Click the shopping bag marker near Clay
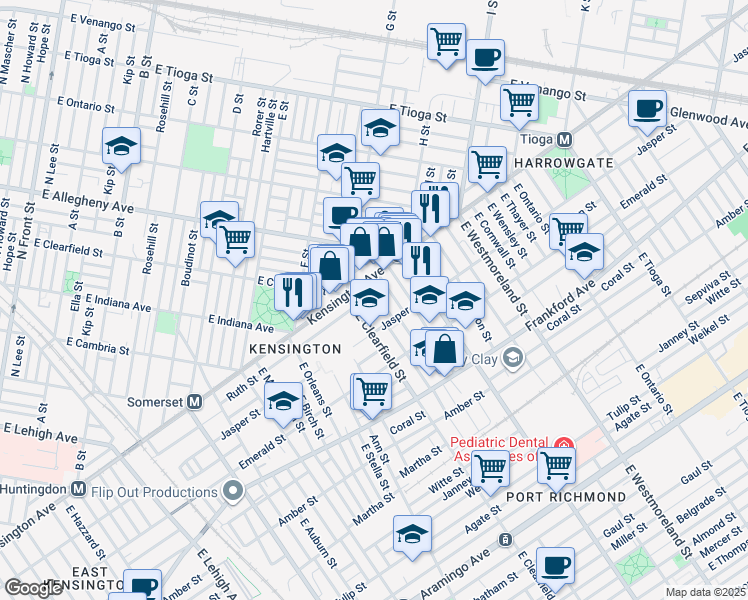 point(445,350)
